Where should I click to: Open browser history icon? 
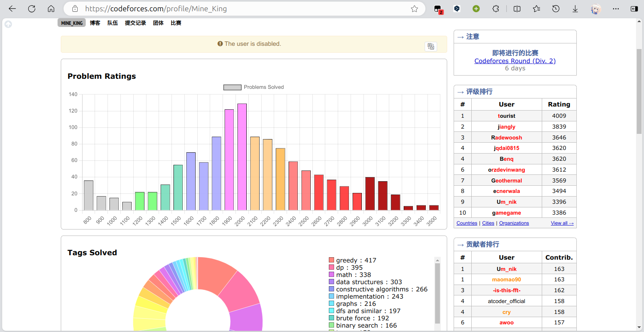[555, 8]
